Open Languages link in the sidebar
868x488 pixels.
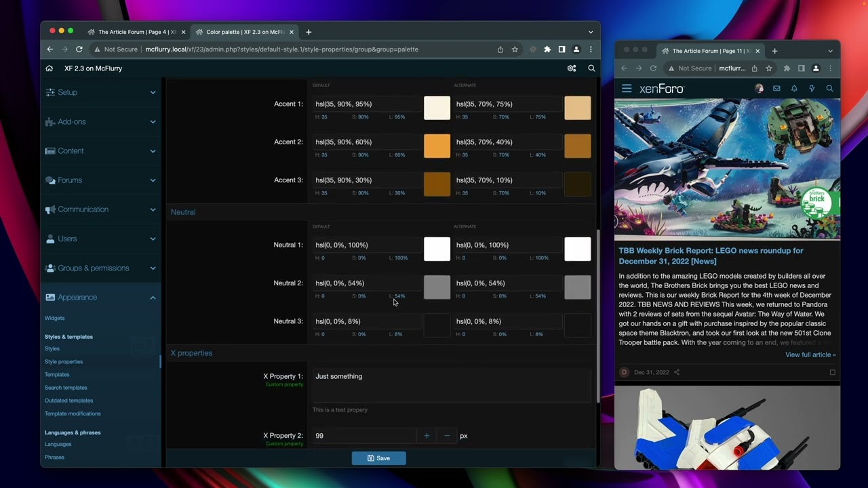[58, 444]
